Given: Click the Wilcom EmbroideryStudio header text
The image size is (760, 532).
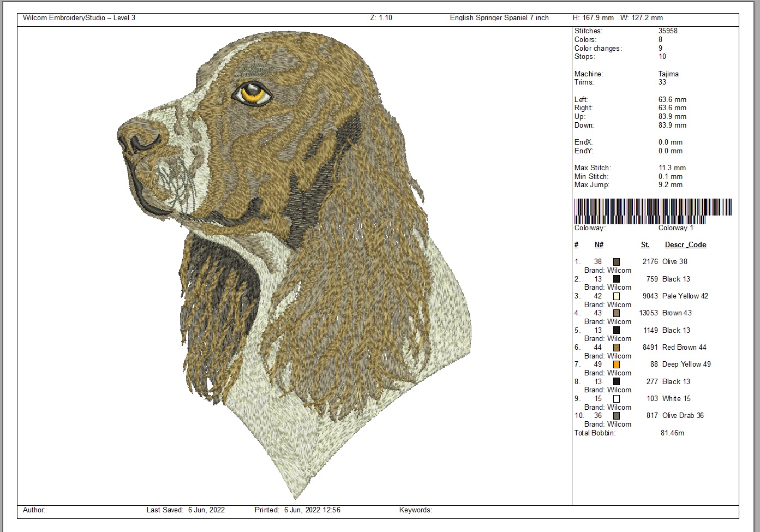Looking at the screenshot, I should pyautogui.click(x=79, y=18).
